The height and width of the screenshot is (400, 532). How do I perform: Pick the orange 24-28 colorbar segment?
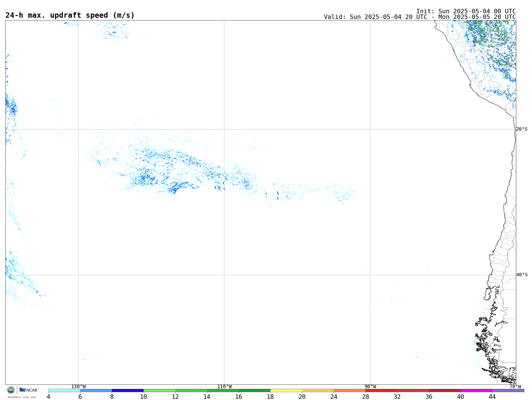tap(350, 391)
